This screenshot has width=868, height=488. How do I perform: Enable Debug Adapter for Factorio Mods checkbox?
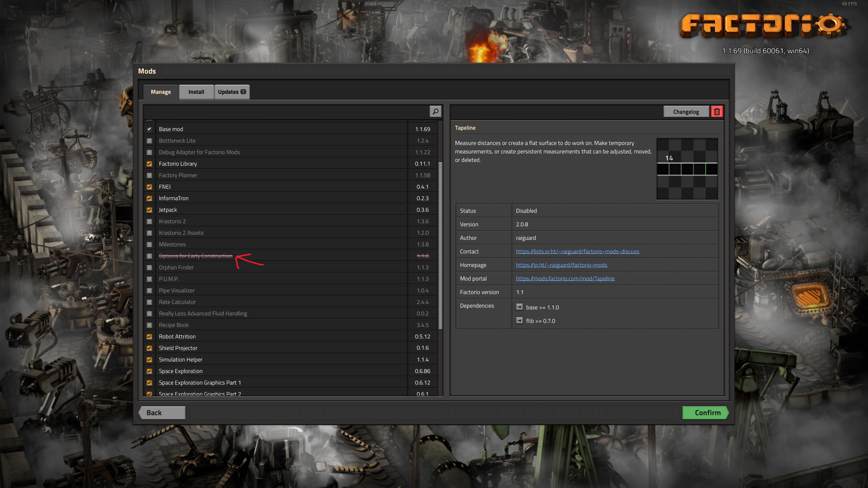149,152
